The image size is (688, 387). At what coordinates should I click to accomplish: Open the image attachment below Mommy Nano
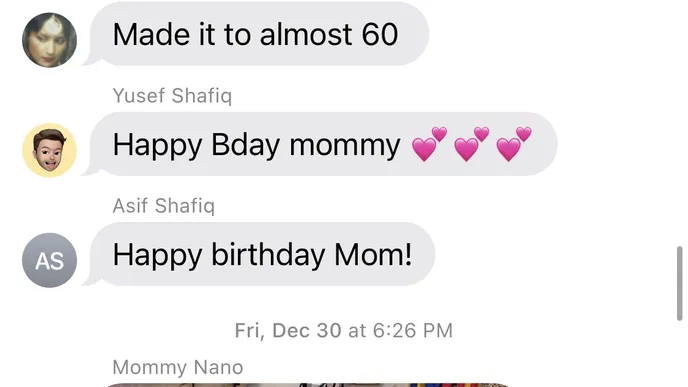307,385
